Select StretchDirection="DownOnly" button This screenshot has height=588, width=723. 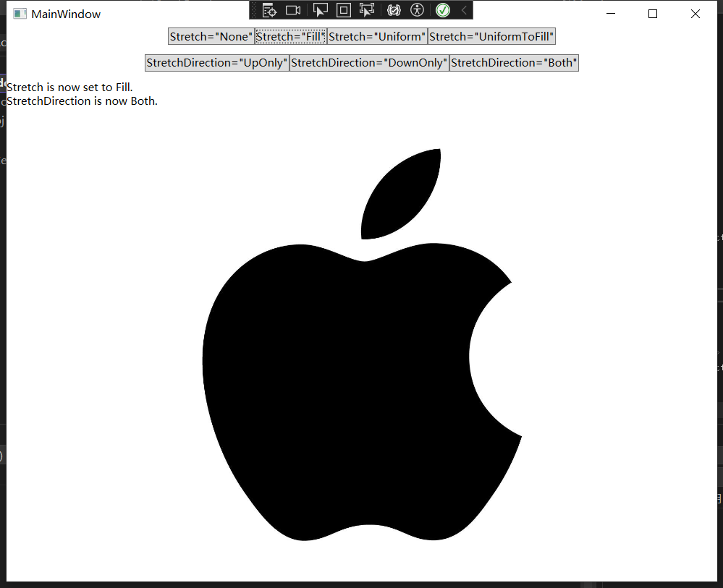point(369,63)
